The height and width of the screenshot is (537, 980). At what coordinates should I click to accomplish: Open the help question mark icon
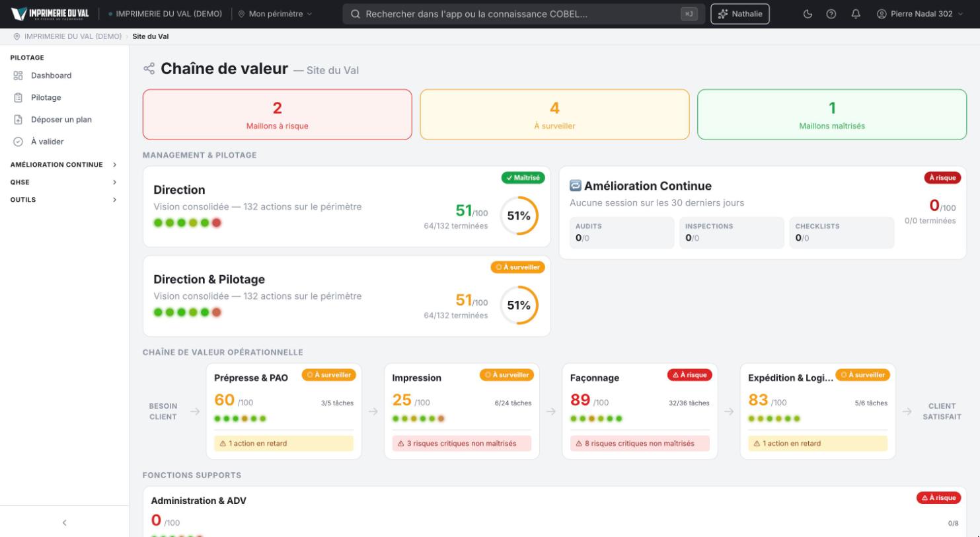(x=831, y=14)
